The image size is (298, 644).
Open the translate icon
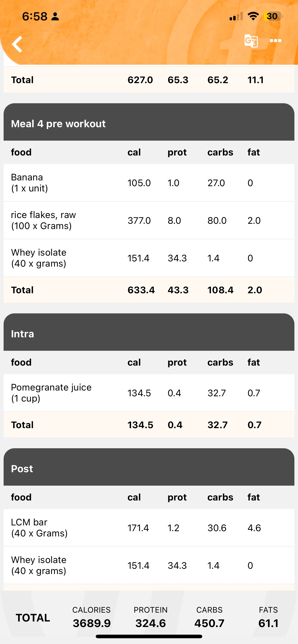[x=251, y=41]
